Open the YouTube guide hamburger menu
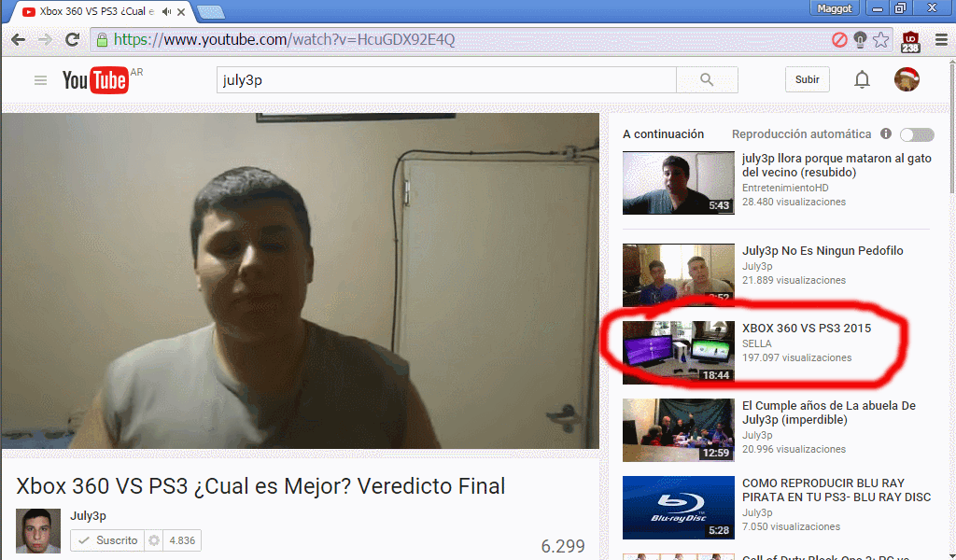Image resolution: width=956 pixels, height=560 pixels. click(x=40, y=80)
